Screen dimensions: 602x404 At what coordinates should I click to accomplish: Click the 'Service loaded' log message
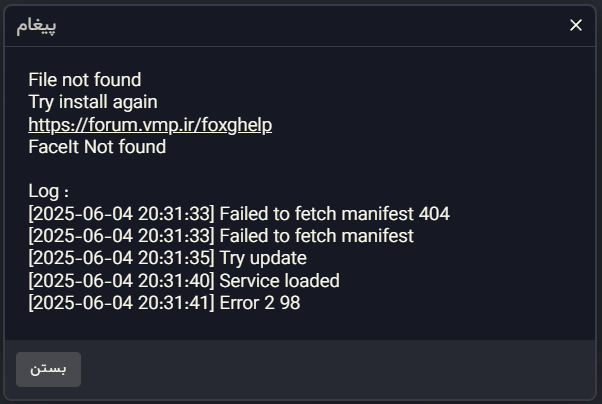[280, 281]
